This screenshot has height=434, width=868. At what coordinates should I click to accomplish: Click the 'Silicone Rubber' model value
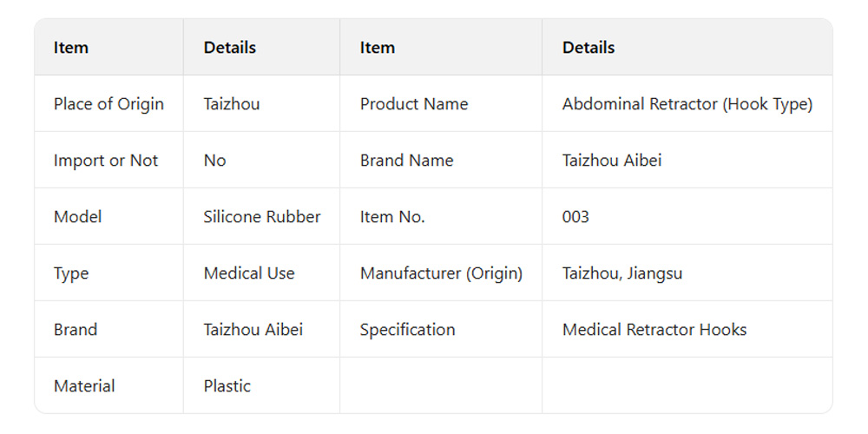[x=262, y=217]
